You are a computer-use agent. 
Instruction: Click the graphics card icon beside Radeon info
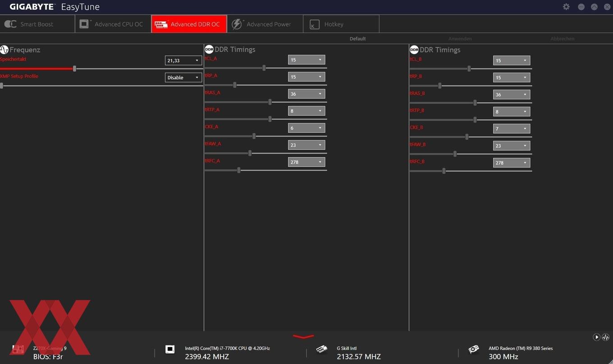(x=474, y=349)
